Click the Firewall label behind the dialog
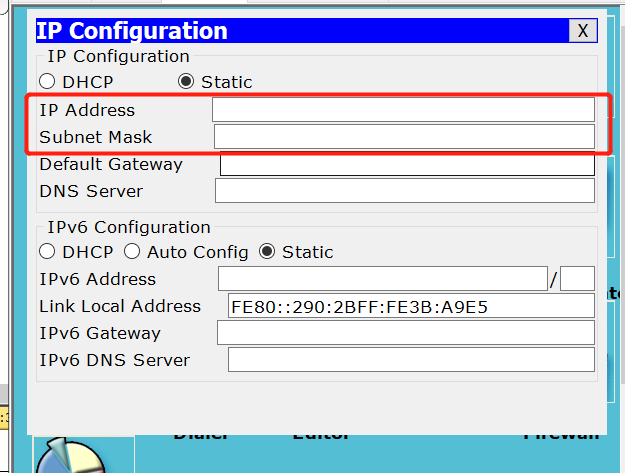Screen dimensions: 625x473 561,436
